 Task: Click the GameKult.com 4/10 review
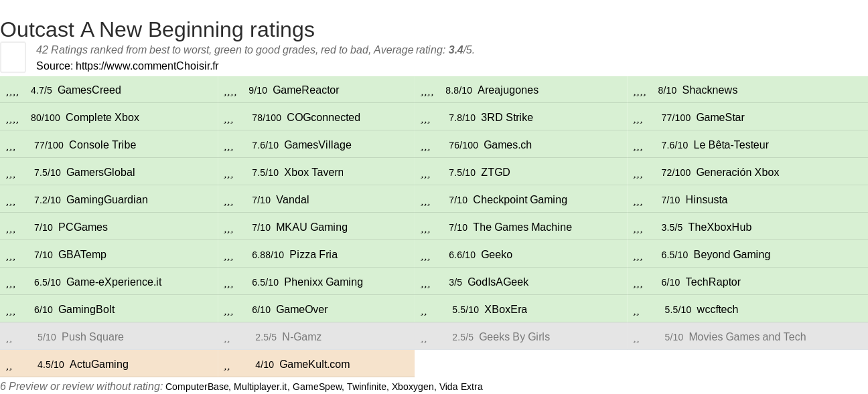[314, 365]
